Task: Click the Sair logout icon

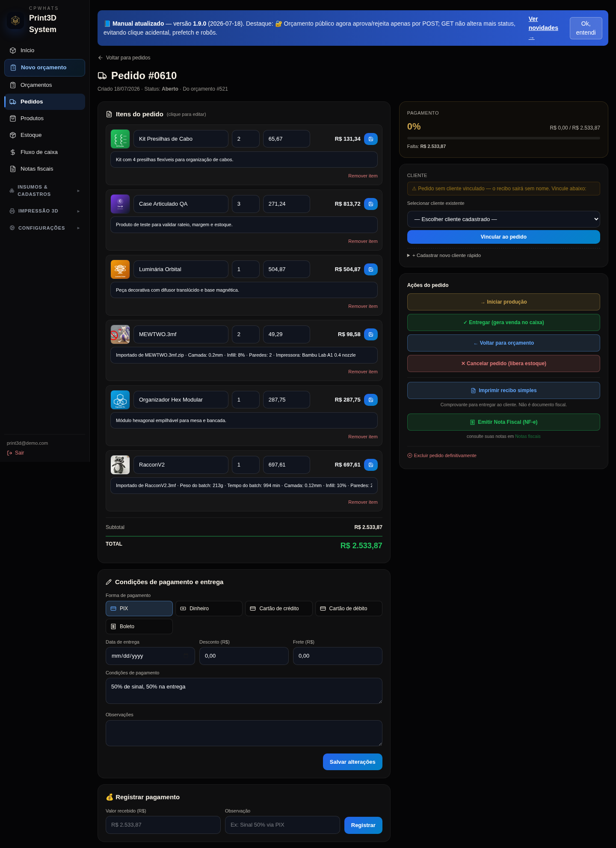Action: tap(10, 453)
